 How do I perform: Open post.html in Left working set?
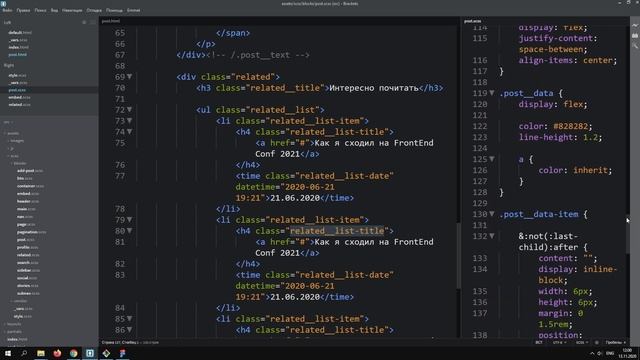coord(18,55)
